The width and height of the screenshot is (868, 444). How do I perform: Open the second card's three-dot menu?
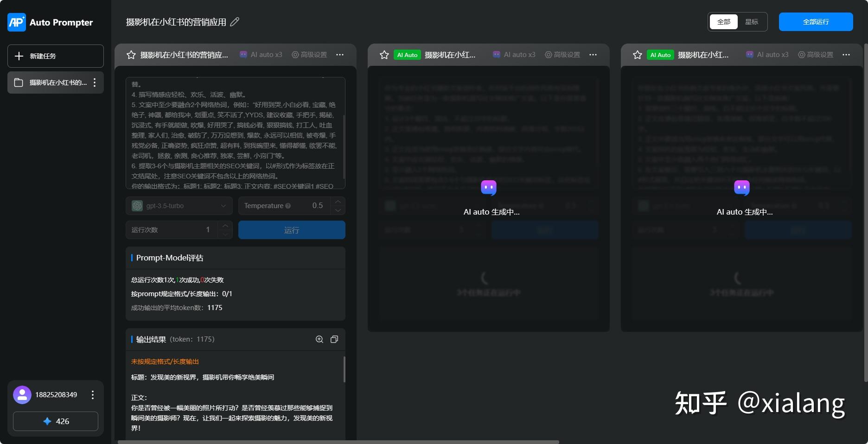pos(593,55)
